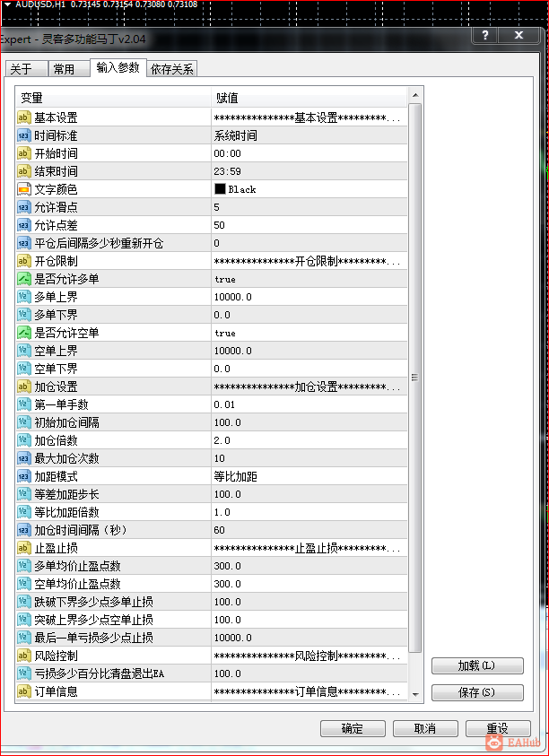
Task: Click the icon beside 结束时间 row
Action: click(x=23, y=171)
